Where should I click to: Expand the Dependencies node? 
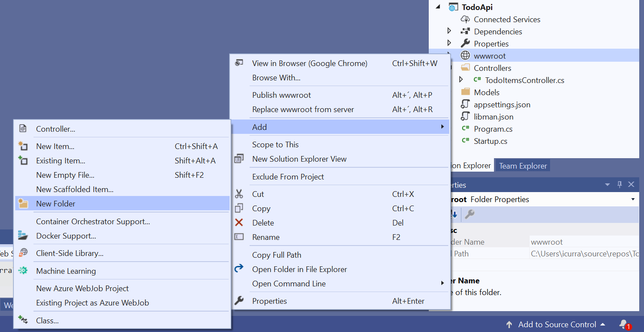(450, 31)
